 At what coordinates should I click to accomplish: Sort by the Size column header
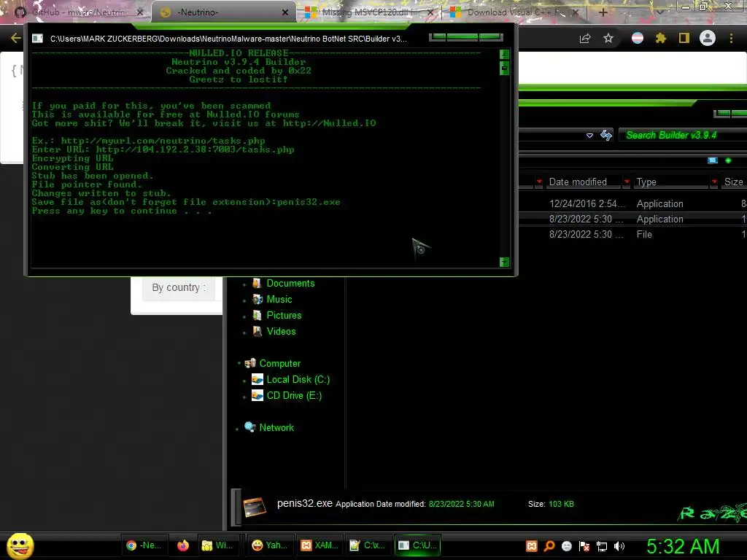coord(734,182)
